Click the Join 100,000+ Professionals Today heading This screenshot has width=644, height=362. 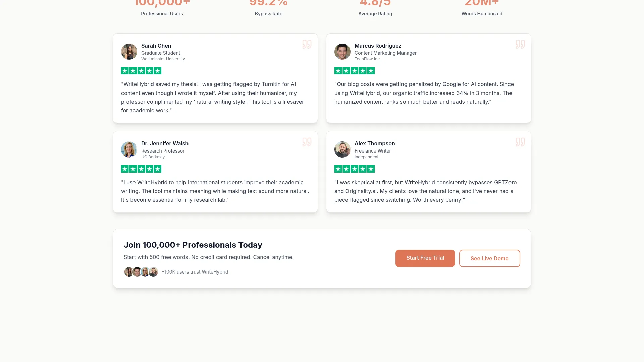click(x=193, y=245)
